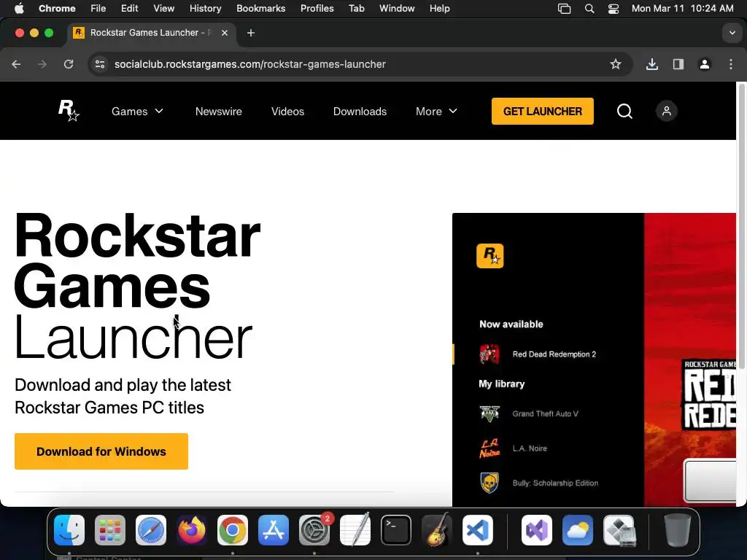Open Launchpad from the dock
Viewport: 747px width, 560px height.
[x=110, y=530]
